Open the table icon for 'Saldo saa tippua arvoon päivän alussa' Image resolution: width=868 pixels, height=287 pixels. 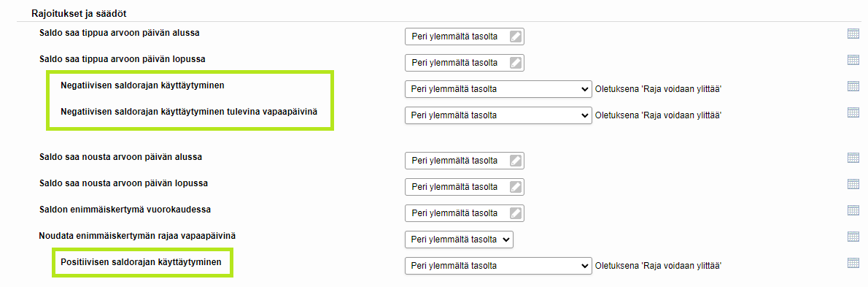pyautogui.click(x=853, y=34)
